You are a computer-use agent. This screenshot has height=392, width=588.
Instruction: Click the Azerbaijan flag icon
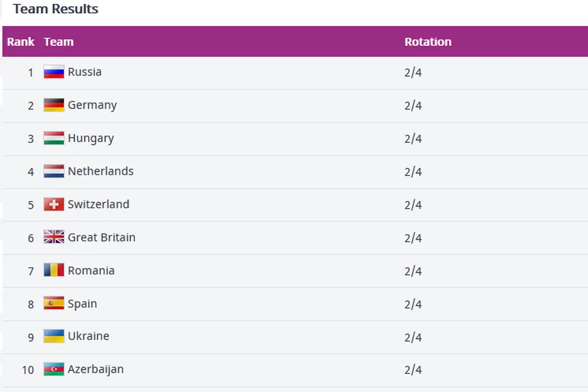tap(54, 370)
